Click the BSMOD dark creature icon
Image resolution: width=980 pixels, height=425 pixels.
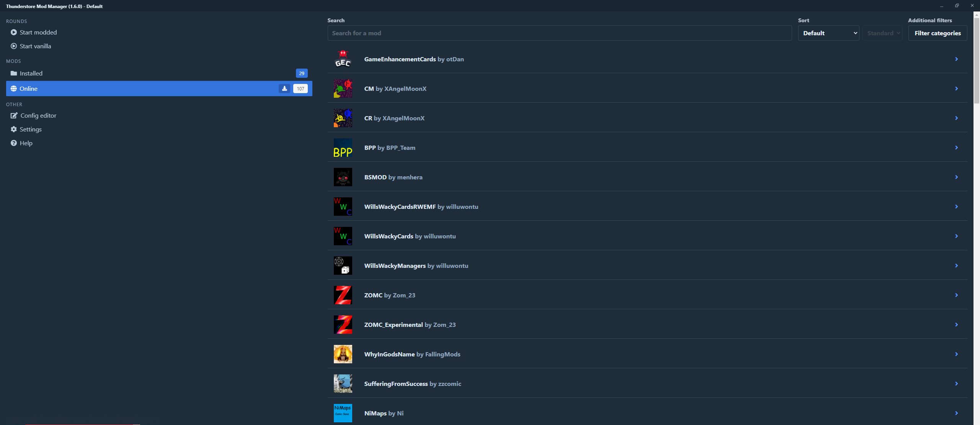pyautogui.click(x=343, y=177)
